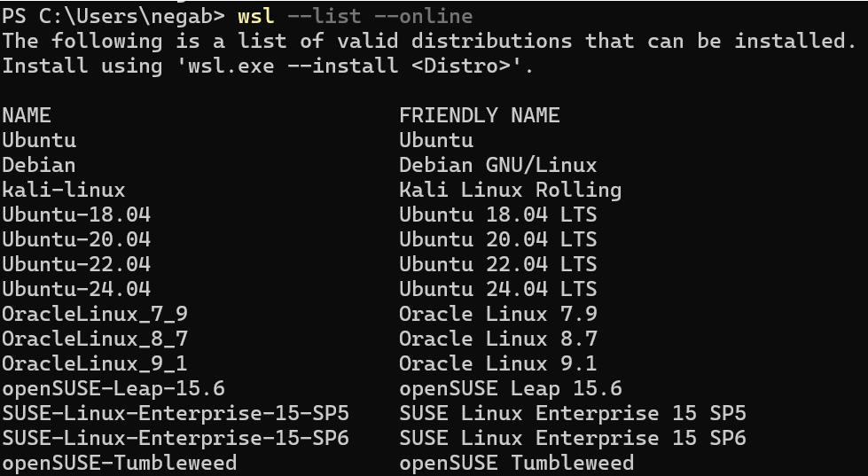Select the Ubuntu entry in the NAME column
The image size is (868, 476).
click(x=39, y=140)
